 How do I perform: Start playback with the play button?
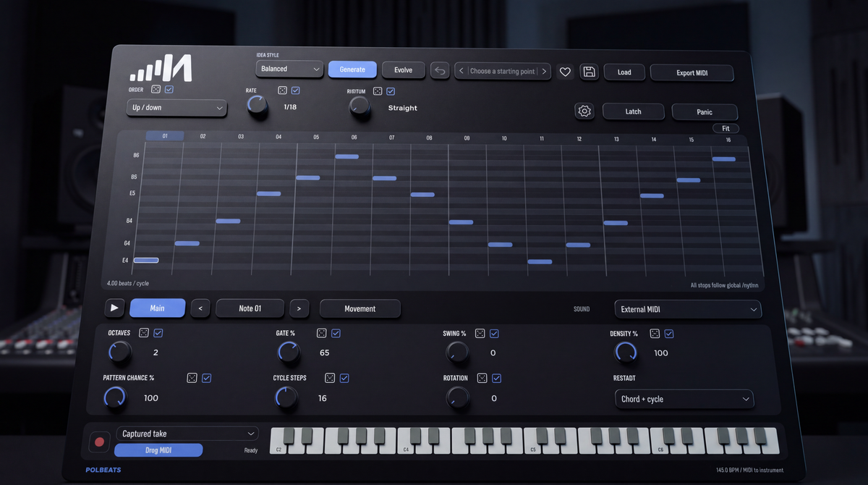[114, 308]
